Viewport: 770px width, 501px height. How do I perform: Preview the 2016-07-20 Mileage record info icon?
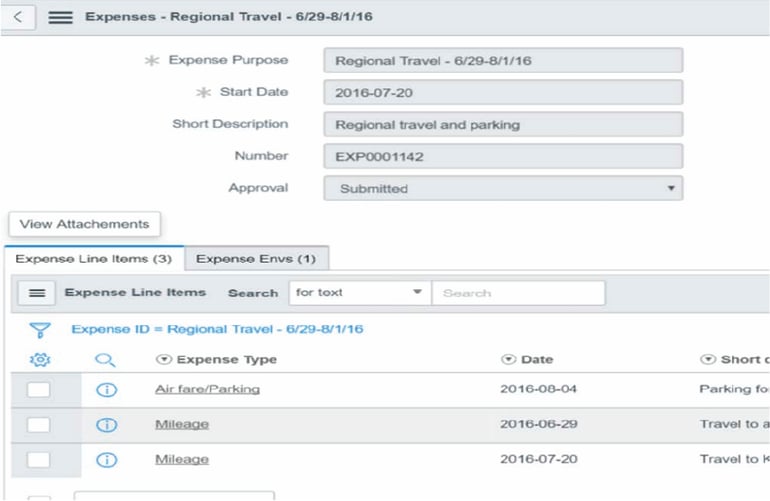tap(106, 460)
